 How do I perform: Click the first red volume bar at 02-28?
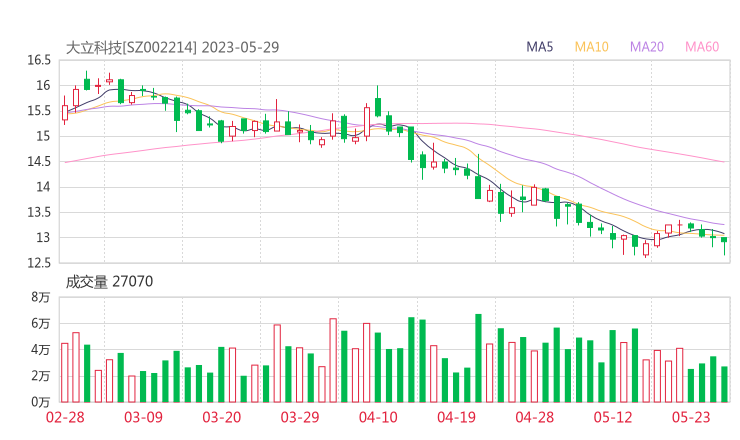click(65, 373)
